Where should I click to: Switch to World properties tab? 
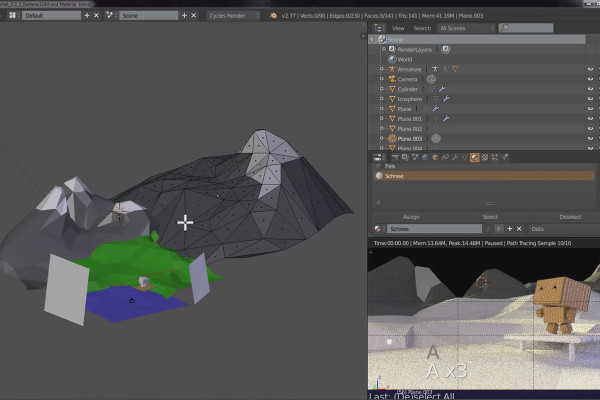pos(425,157)
